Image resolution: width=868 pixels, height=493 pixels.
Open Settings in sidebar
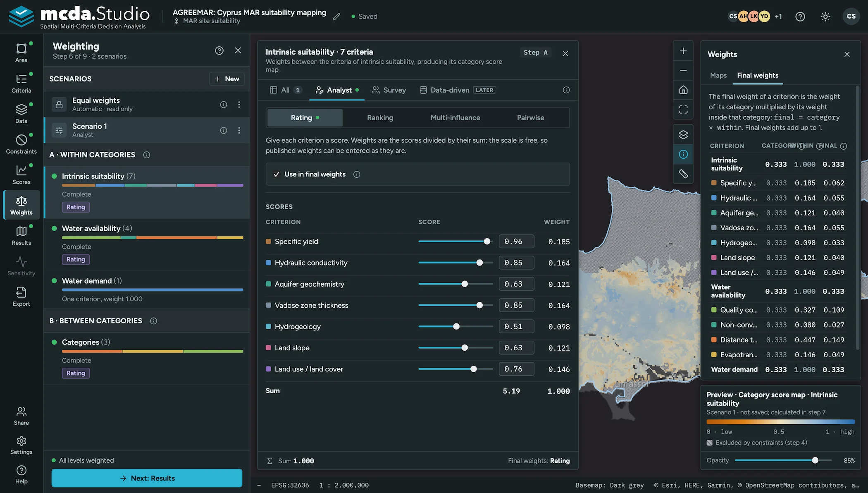(x=21, y=445)
